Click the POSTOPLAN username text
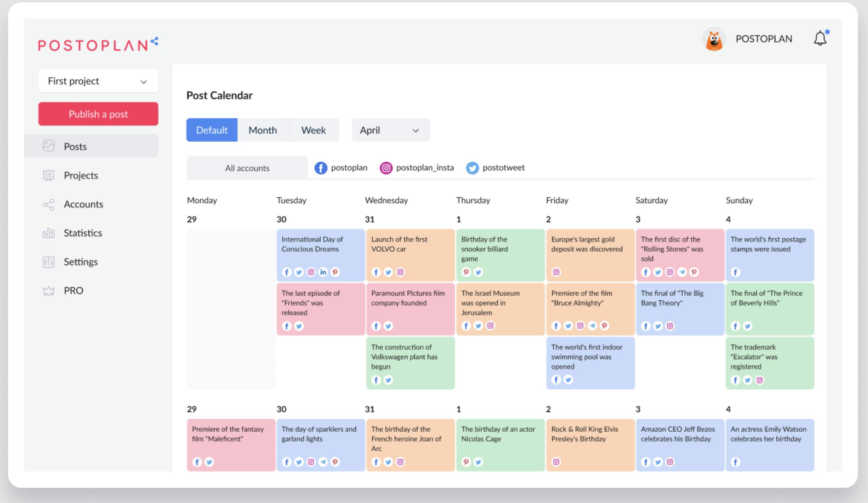This screenshot has height=503, width=868. click(764, 39)
